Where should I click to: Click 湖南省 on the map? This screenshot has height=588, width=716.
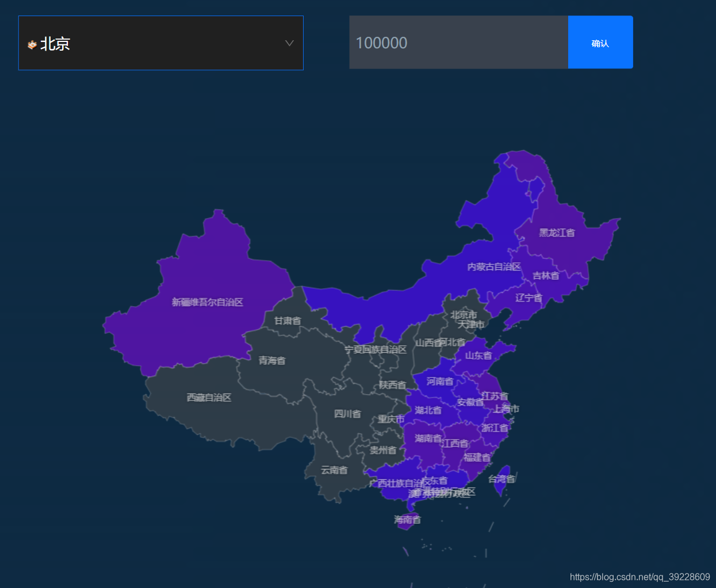coord(428,438)
